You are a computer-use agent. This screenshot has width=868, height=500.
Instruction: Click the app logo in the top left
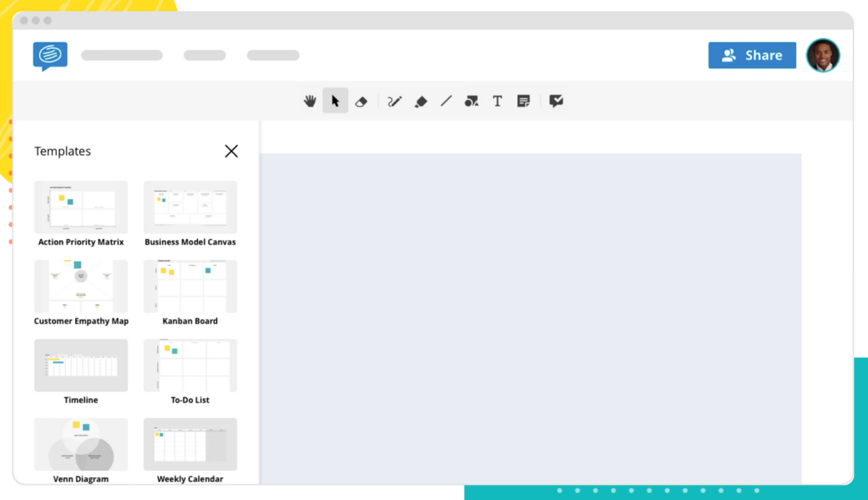tap(50, 55)
